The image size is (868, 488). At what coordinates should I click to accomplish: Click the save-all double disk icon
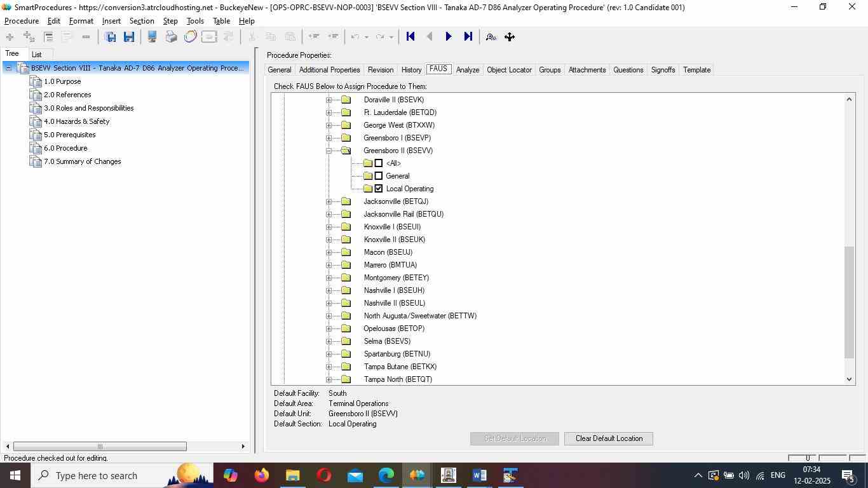[x=110, y=37]
